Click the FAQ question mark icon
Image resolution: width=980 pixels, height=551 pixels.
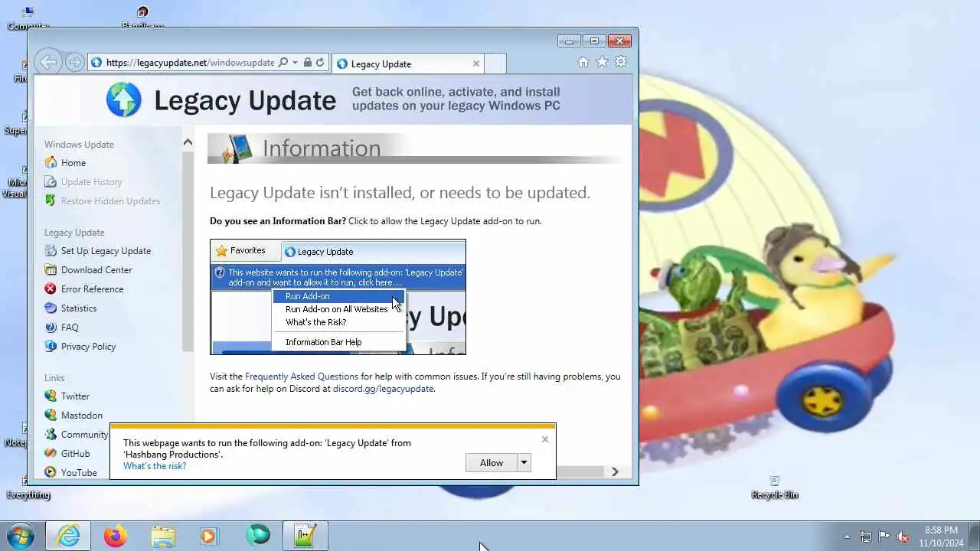[x=51, y=327]
